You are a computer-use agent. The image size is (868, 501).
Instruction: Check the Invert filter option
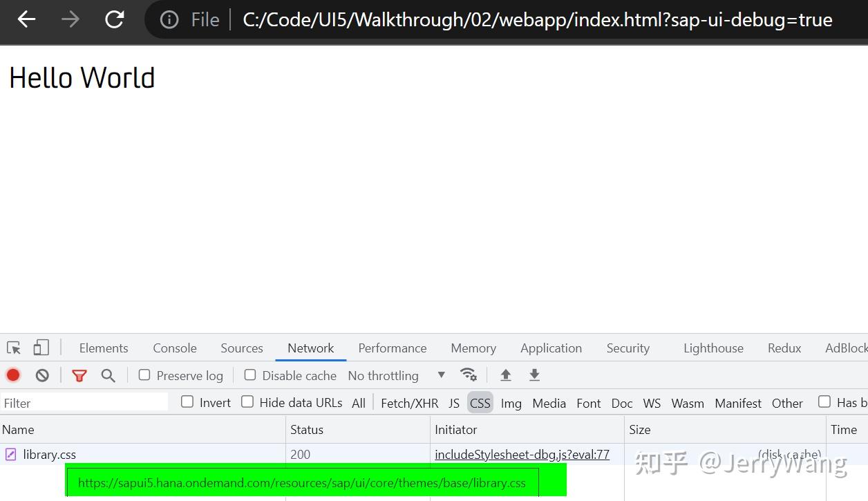point(187,402)
